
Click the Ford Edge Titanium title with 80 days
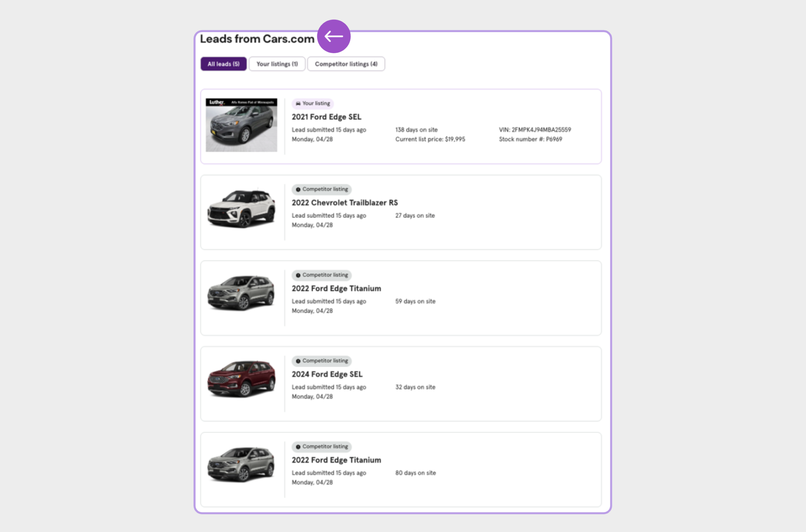pyautogui.click(x=336, y=460)
